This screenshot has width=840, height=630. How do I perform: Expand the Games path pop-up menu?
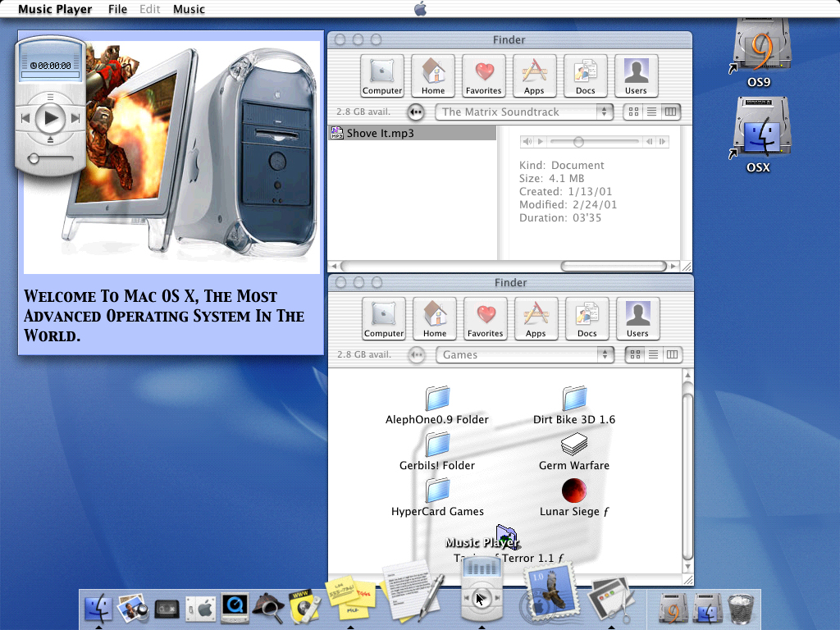click(x=525, y=354)
